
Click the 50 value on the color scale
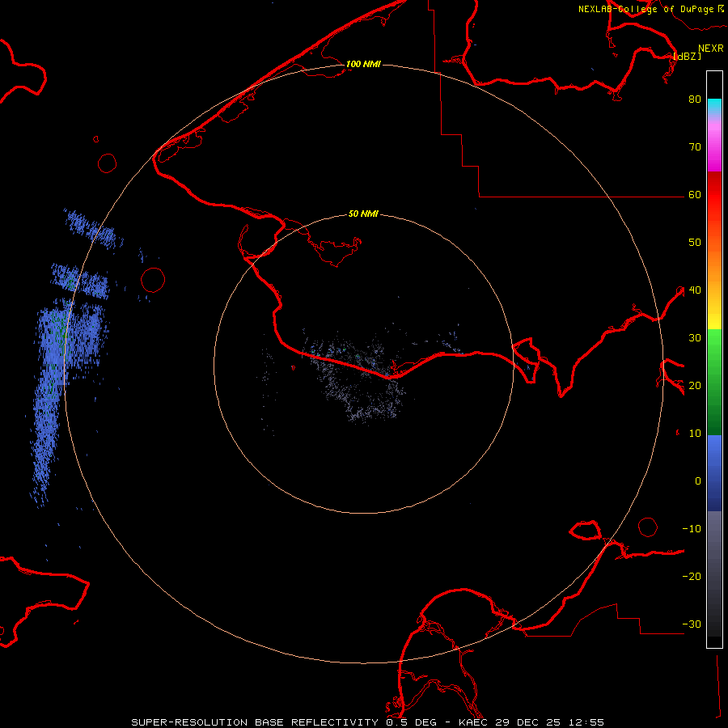point(695,243)
